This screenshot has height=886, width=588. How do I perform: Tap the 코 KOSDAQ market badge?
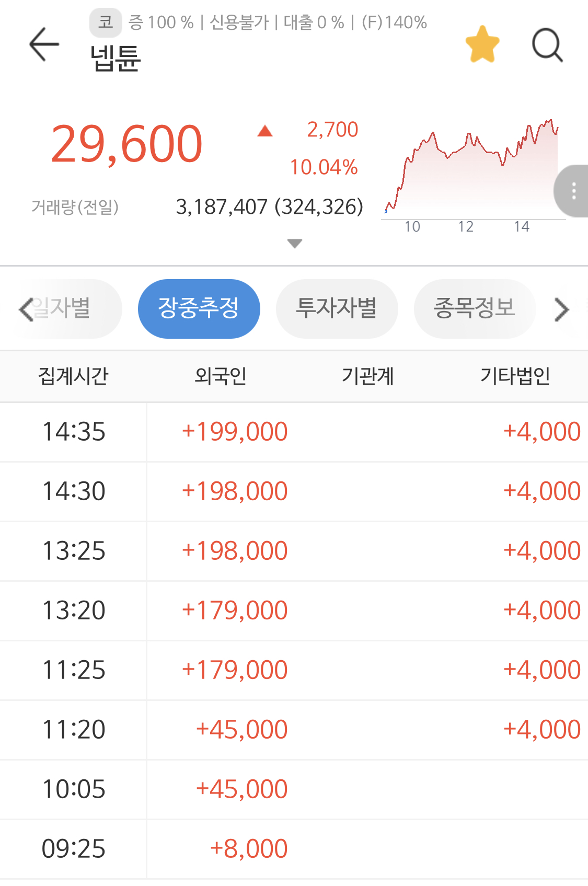pyautogui.click(x=106, y=22)
